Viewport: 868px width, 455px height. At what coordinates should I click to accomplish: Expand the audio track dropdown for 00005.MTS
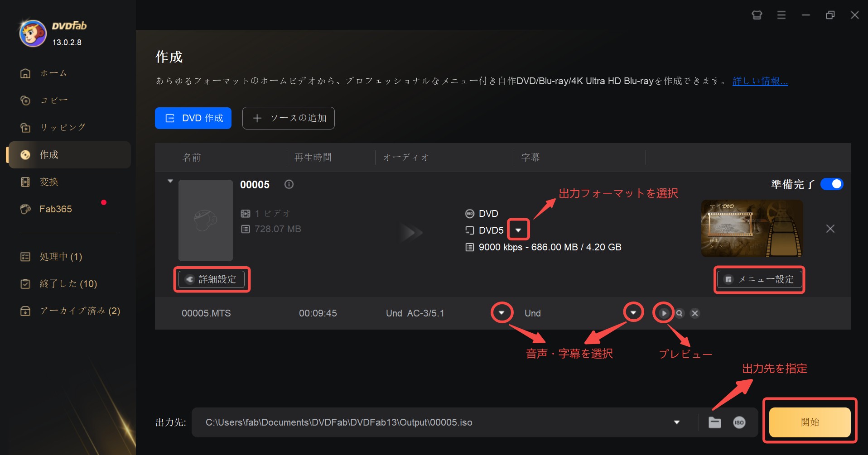click(x=502, y=313)
